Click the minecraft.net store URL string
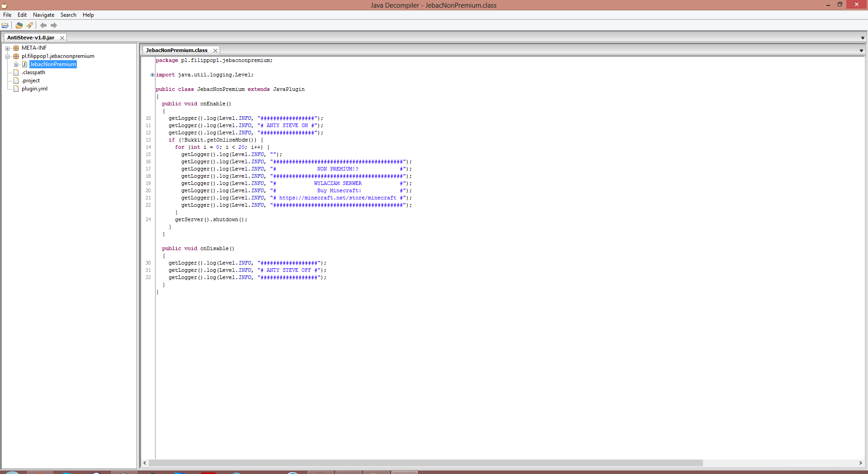Viewport: 868px width, 474px height. (337, 198)
